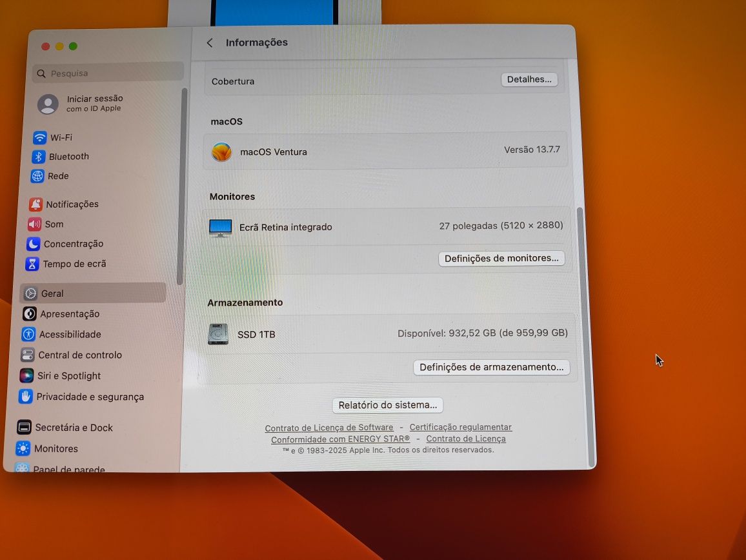Click the SSD 1TB drive icon
This screenshot has width=746, height=560.
click(x=218, y=334)
